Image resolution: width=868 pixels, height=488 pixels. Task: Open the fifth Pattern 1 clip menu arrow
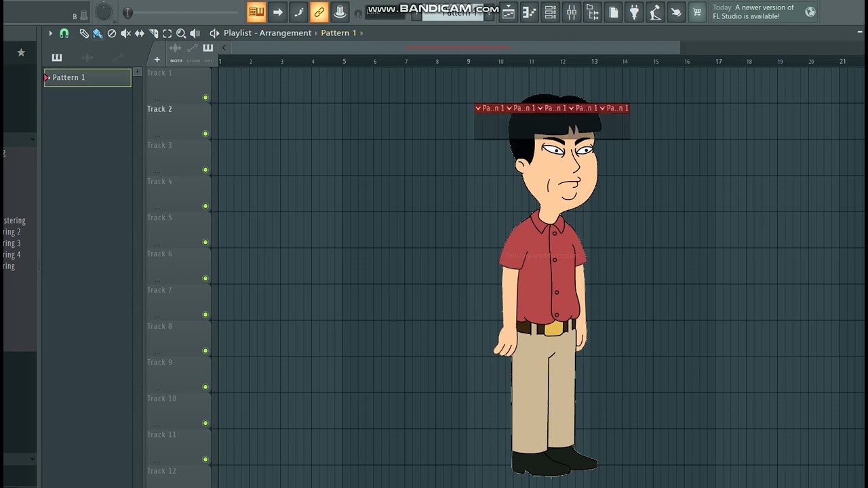point(602,108)
